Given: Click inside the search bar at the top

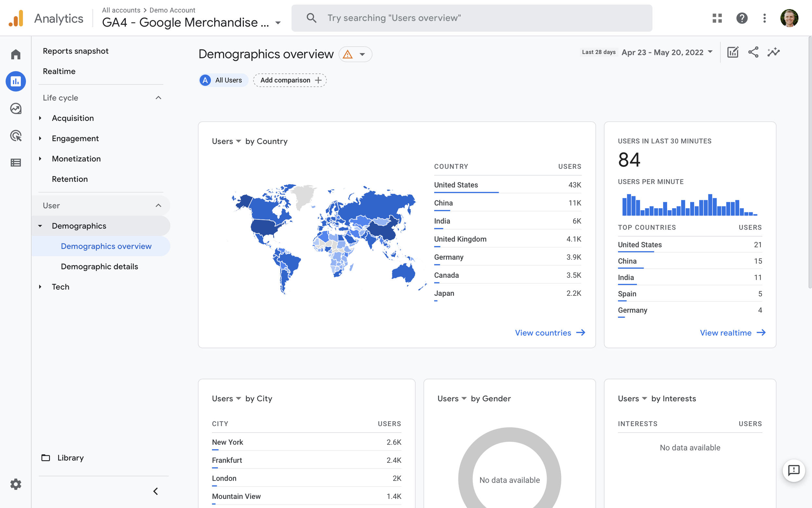Looking at the screenshot, I should click(470, 18).
